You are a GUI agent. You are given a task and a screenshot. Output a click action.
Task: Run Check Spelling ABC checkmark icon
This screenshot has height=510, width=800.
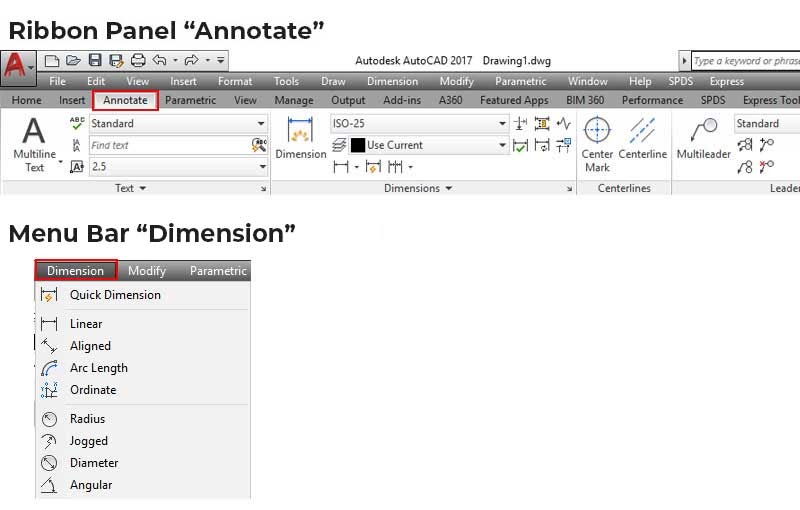pyautogui.click(x=77, y=123)
